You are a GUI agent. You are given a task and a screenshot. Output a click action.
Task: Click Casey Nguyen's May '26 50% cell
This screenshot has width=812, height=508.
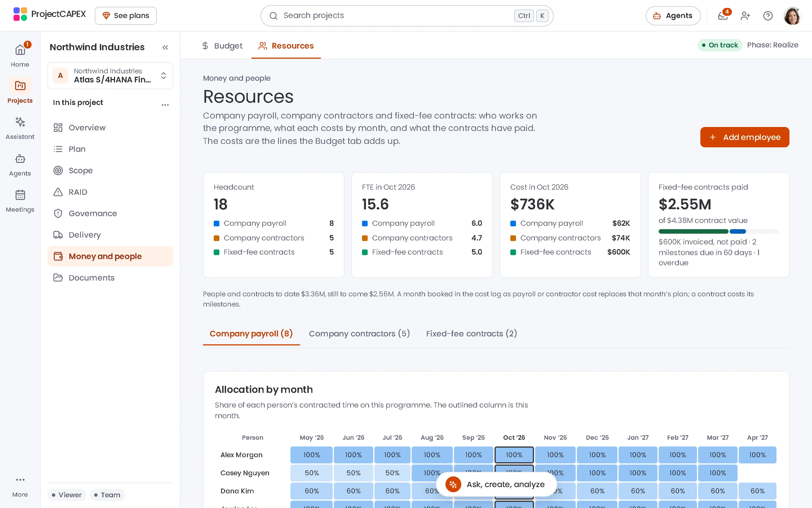point(311,473)
